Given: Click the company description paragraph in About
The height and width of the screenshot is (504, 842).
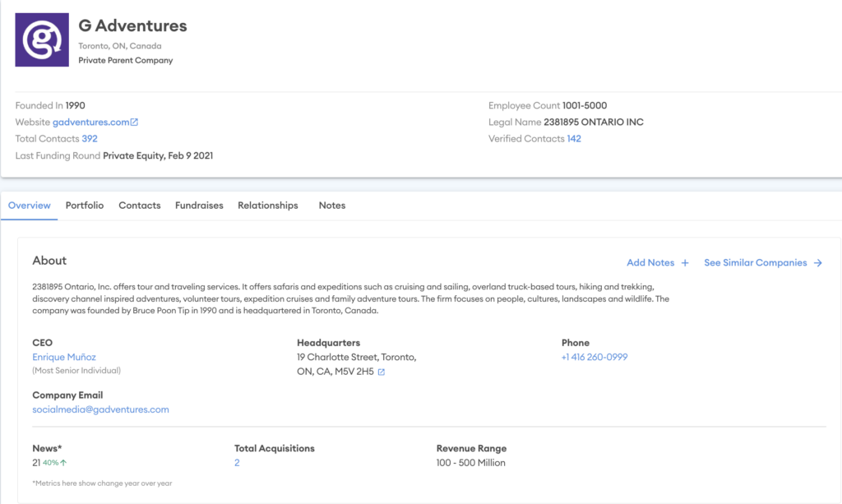Looking at the screenshot, I should [x=350, y=298].
